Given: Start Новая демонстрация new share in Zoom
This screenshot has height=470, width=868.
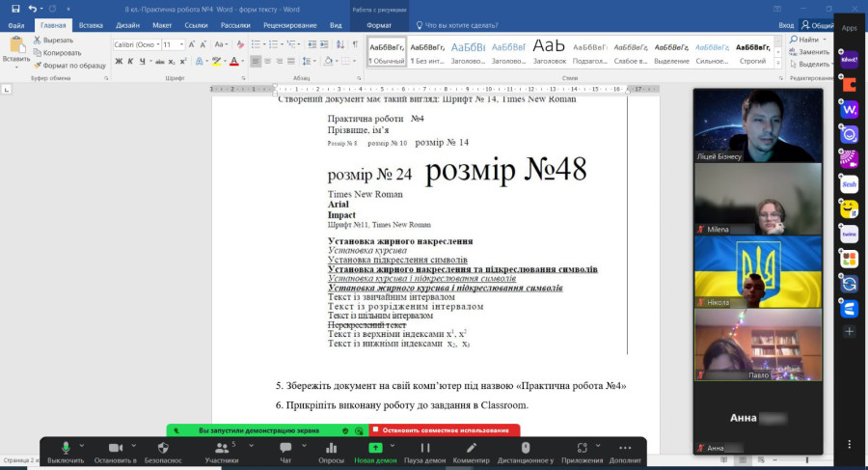Looking at the screenshot, I should [x=375, y=453].
